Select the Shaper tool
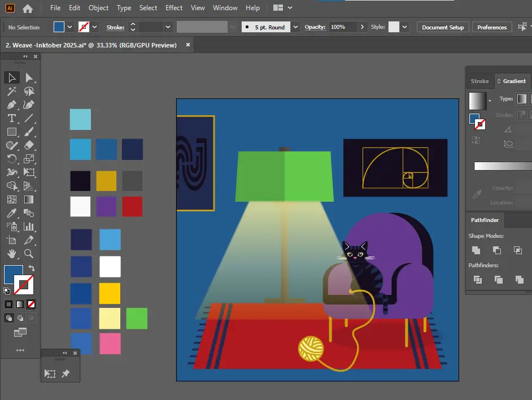This screenshot has height=400, width=532. (x=12, y=145)
